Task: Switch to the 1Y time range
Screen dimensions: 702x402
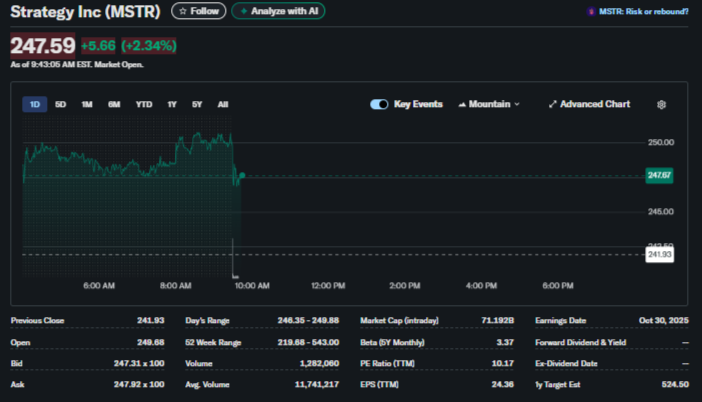Action: pos(172,104)
